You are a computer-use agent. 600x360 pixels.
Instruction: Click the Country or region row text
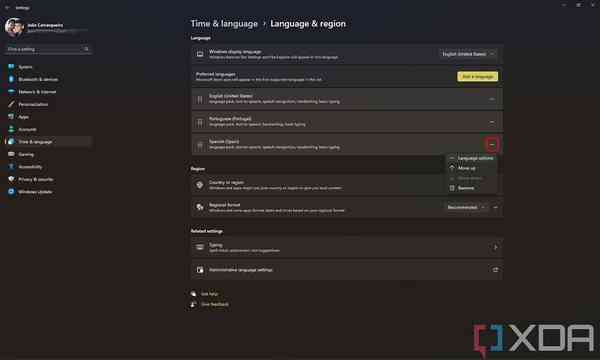point(226,182)
